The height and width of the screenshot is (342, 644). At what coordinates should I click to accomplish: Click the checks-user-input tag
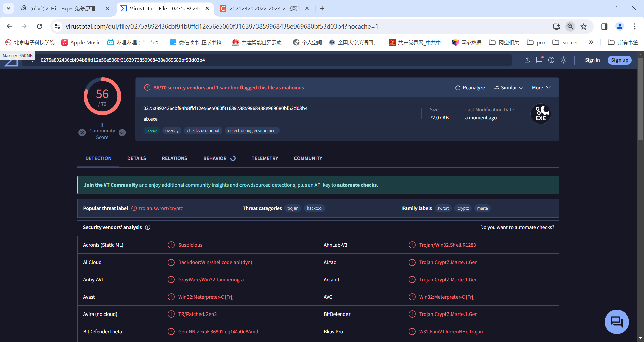point(203,131)
